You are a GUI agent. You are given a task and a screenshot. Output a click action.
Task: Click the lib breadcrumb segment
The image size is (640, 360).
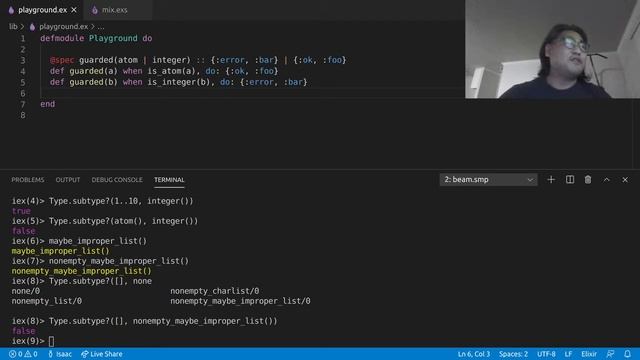(13, 27)
